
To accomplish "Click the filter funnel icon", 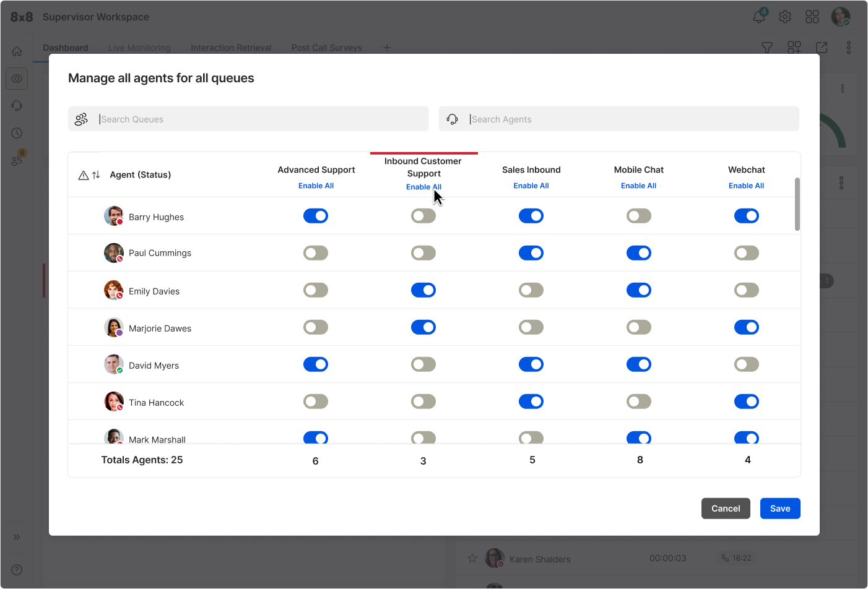I will pyautogui.click(x=766, y=48).
